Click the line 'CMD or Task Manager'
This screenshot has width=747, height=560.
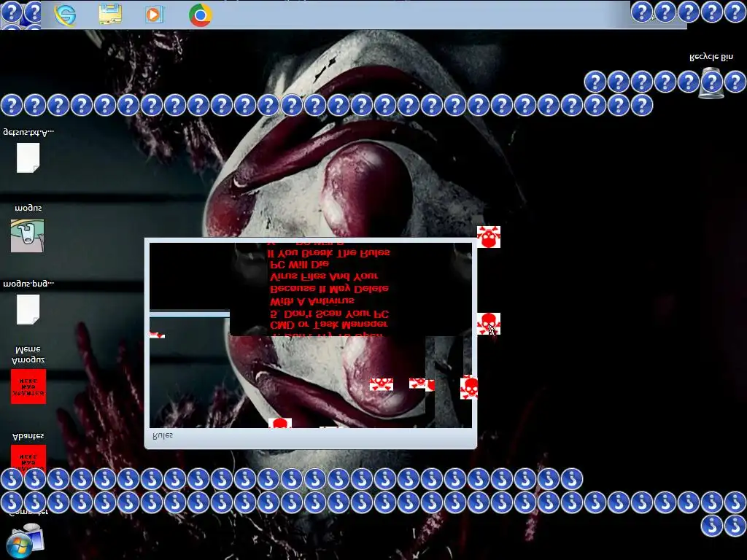(x=329, y=324)
